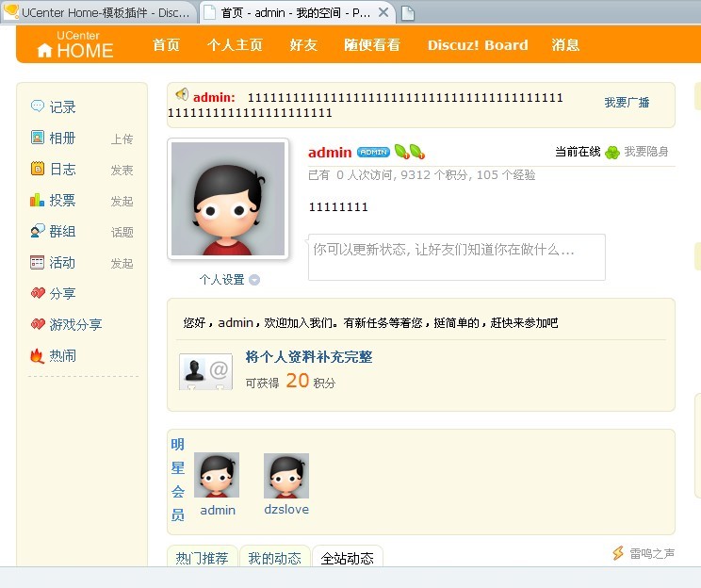Click the admin star member avatar
The height and width of the screenshot is (588, 701).
(217, 475)
